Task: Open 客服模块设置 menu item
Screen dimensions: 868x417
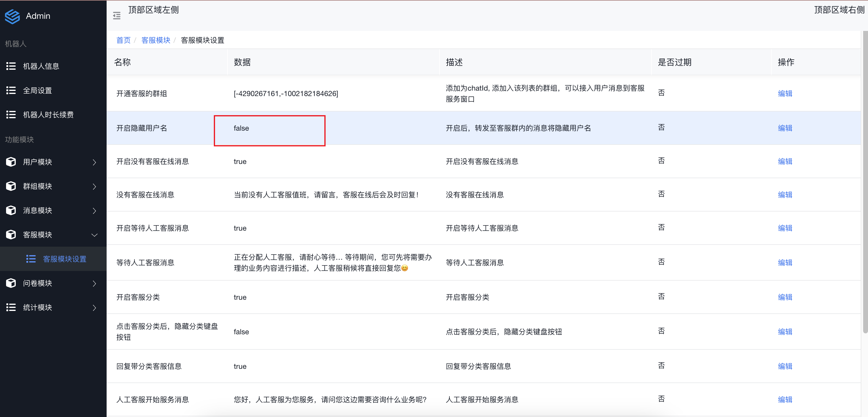Action: 65,259
